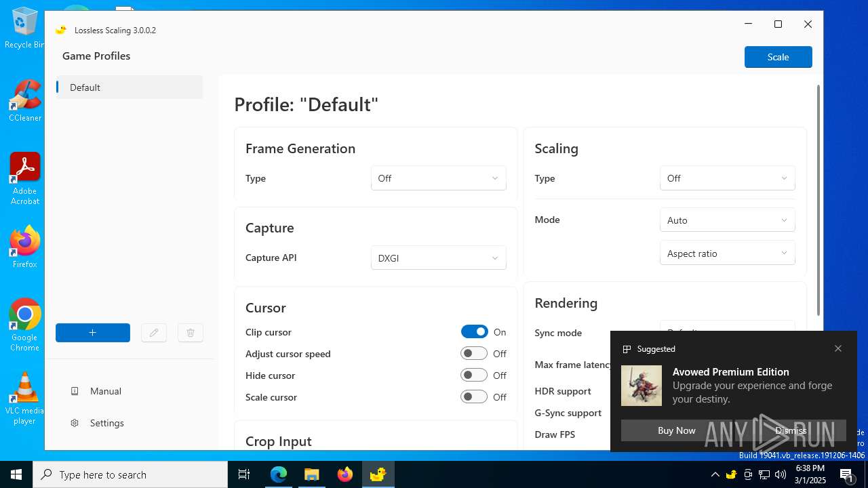Screen dimensions: 868x488
Task: Click the Lossless Scaling duck title icon
Action: 61,30
